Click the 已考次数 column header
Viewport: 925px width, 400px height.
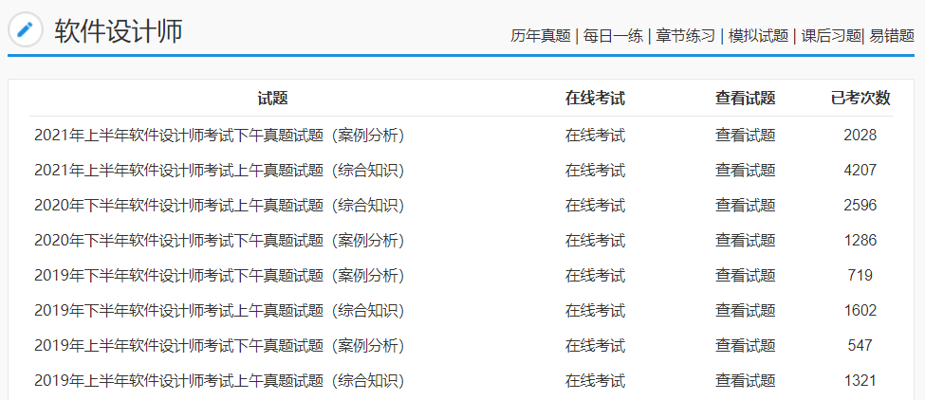(x=860, y=99)
